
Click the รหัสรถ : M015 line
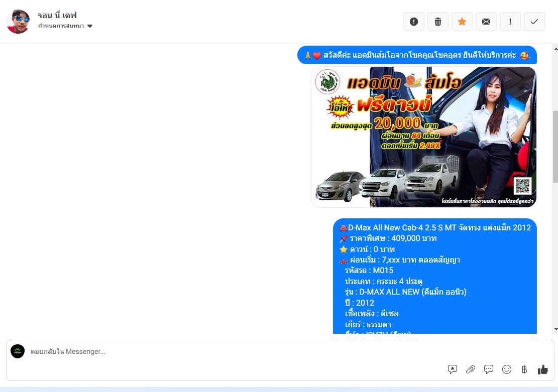pos(369,271)
